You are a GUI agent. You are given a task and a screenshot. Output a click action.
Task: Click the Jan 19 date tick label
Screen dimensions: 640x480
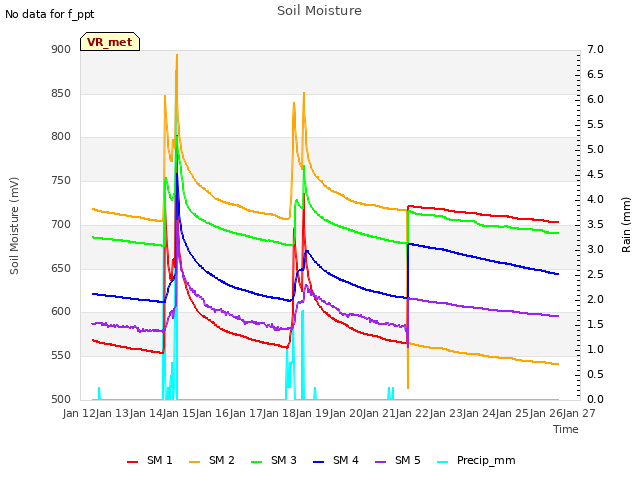click(x=313, y=414)
